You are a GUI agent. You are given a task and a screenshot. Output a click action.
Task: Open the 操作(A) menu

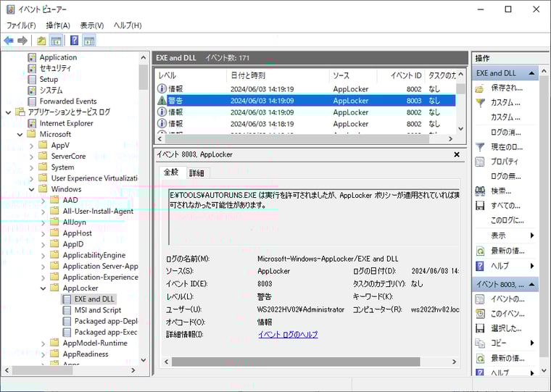click(58, 25)
